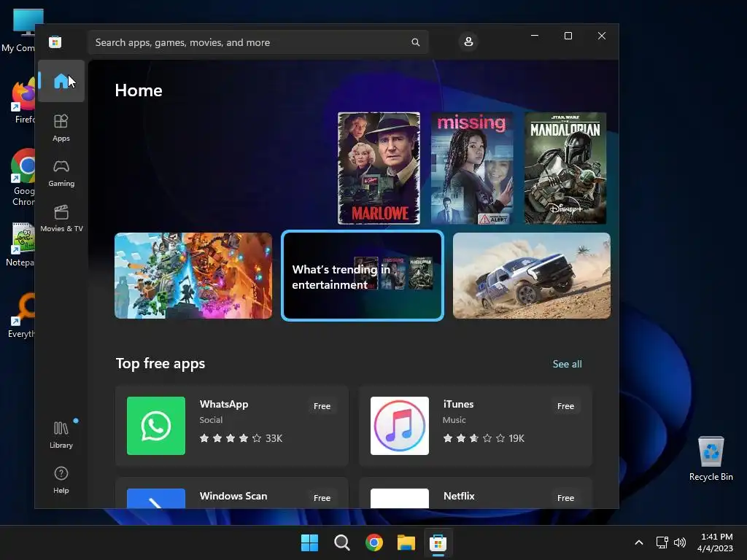Open the Forza truck racing banner tile

tap(532, 276)
